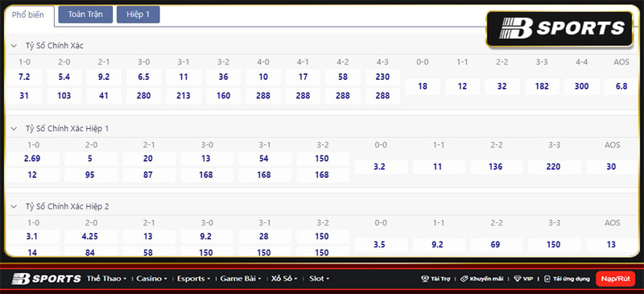Select Hiệp 2 2-0 odds 4.25
This screenshot has width=644, height=294.
pyautogui.click(x=90, y=237)
